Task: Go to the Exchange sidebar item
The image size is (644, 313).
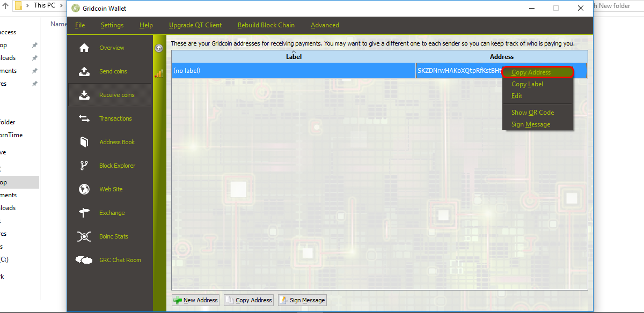Action: [110, 213]
